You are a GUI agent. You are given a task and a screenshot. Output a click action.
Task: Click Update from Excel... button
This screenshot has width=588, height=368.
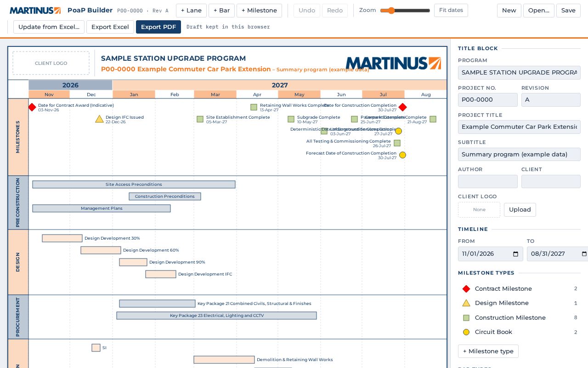49,27
